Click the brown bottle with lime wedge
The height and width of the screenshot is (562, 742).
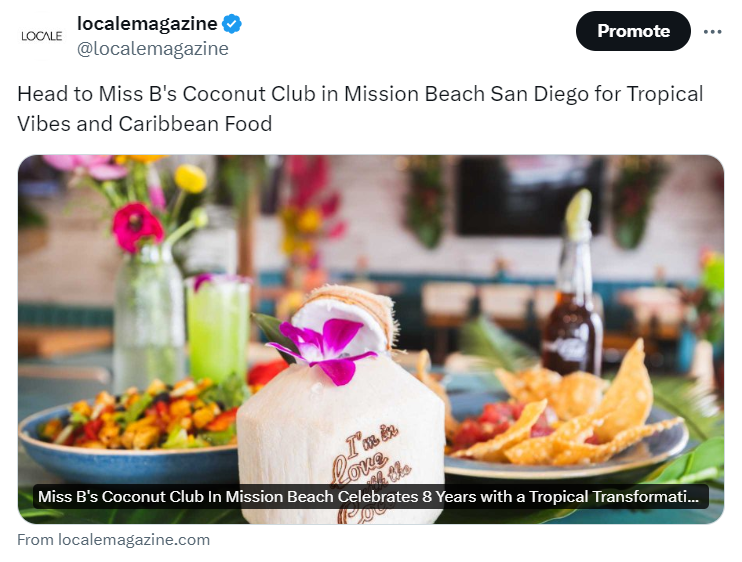point(574,284)
